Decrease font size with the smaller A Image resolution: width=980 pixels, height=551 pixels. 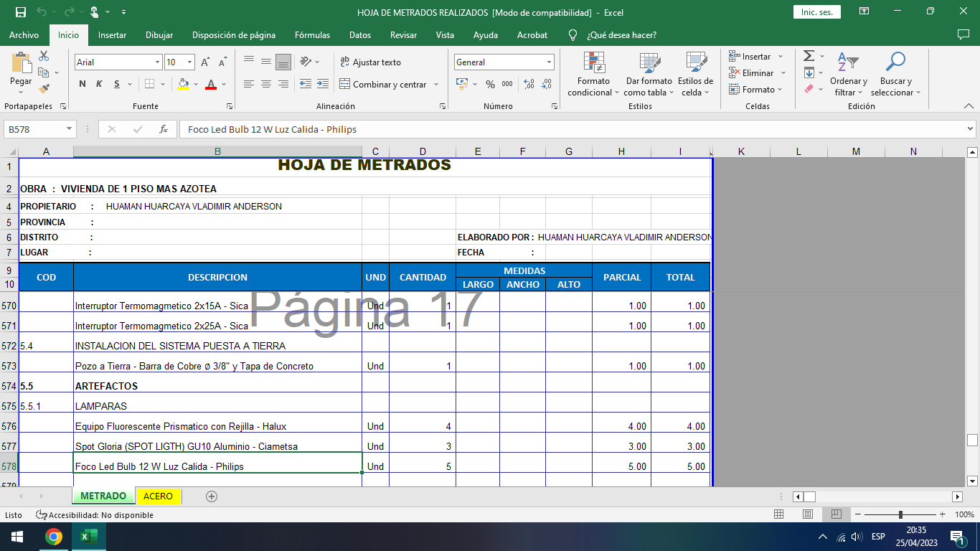click(x=222, y=62)
